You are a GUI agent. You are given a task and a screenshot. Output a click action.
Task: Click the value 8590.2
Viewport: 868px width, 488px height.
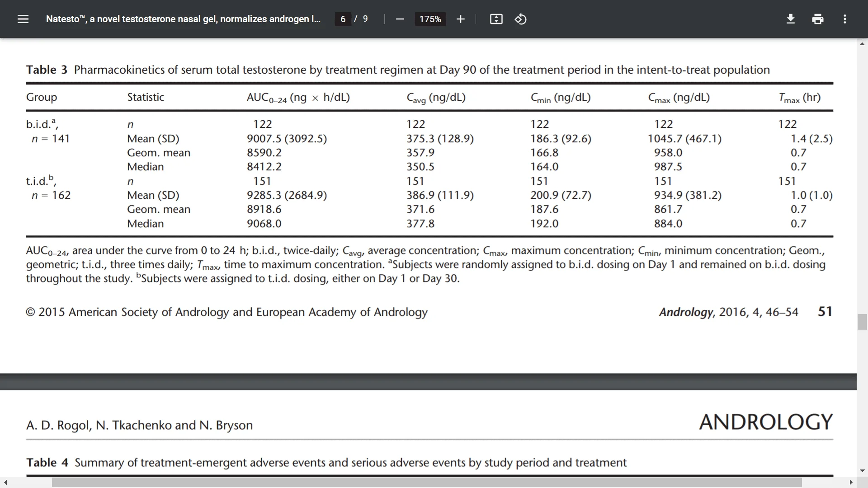coord(264,153)
